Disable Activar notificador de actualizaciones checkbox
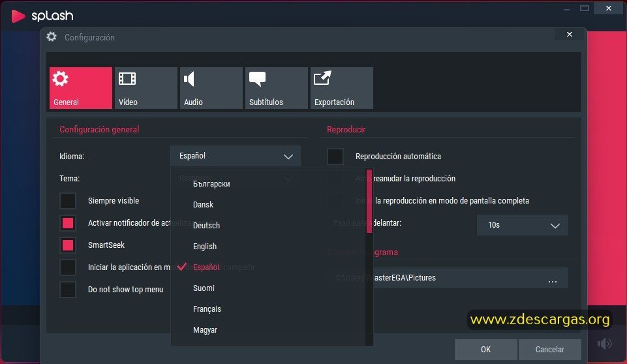The width and height of the screenshot is (627, 364). tap(68, 223)
